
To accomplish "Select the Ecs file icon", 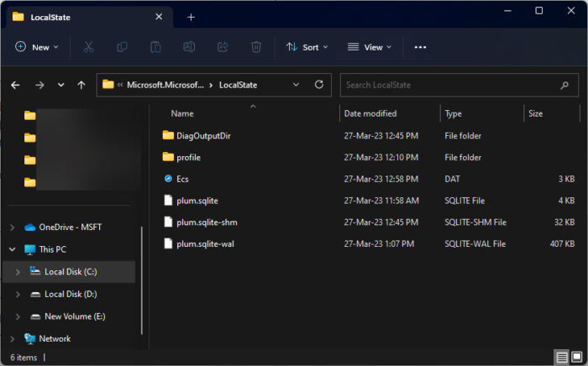I will pos(168,179).
